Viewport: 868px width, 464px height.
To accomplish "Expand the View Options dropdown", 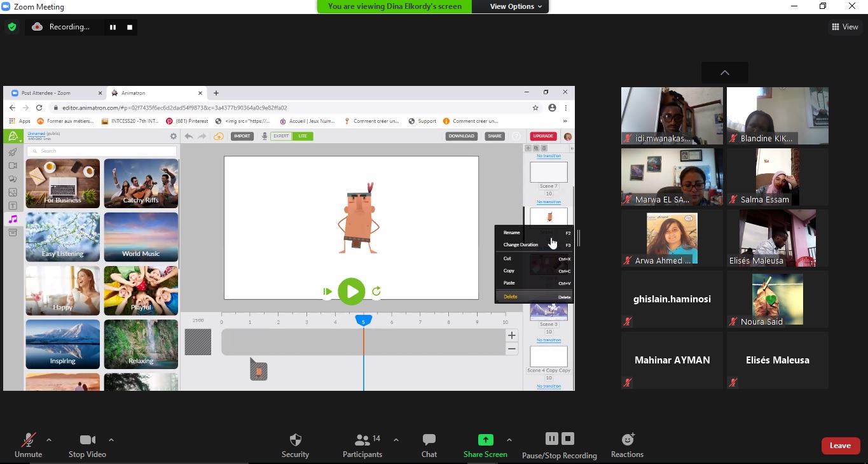I will click(x=516, y=6).
